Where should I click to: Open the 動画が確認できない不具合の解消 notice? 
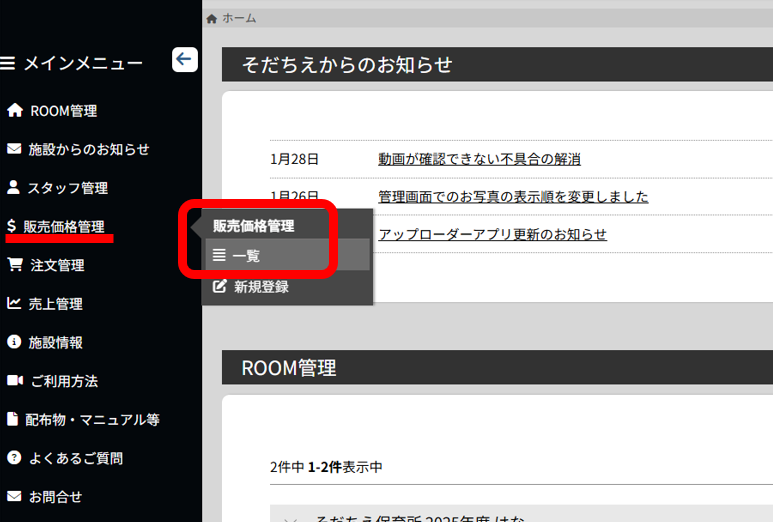pyautogui.click(x=479, y=159)
